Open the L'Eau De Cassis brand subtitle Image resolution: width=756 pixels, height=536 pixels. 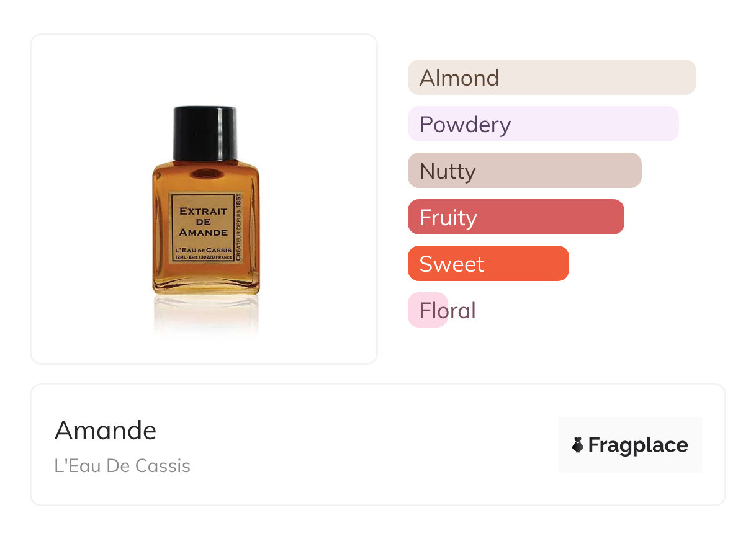[x=122, y=466]
